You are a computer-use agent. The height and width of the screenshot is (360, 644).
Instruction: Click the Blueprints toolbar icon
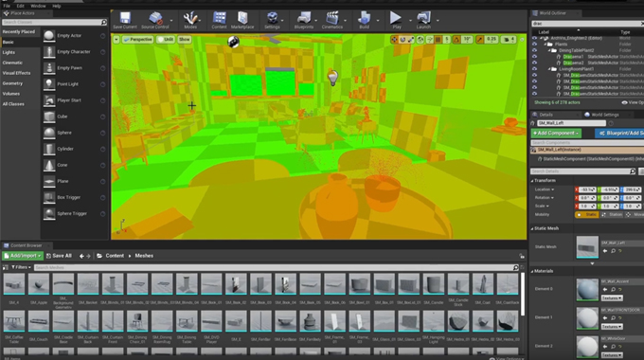click(304, 20)
